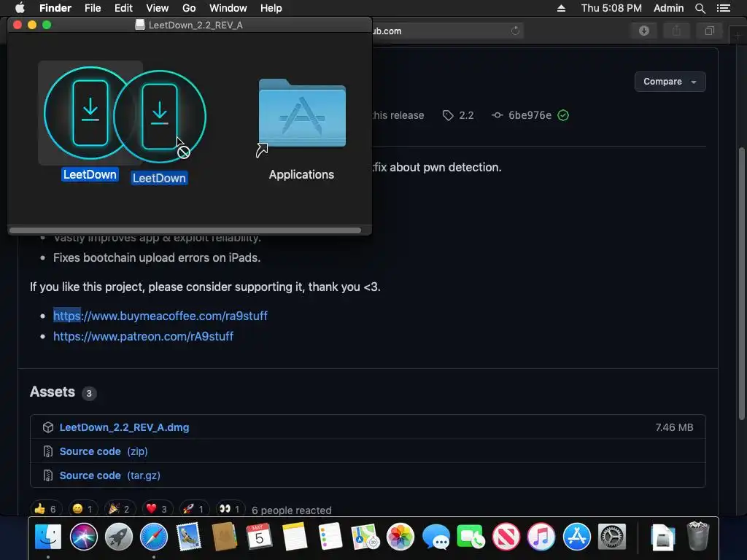Open the Go menu
Screen dimensions: 747x560
tap(189, 8)
